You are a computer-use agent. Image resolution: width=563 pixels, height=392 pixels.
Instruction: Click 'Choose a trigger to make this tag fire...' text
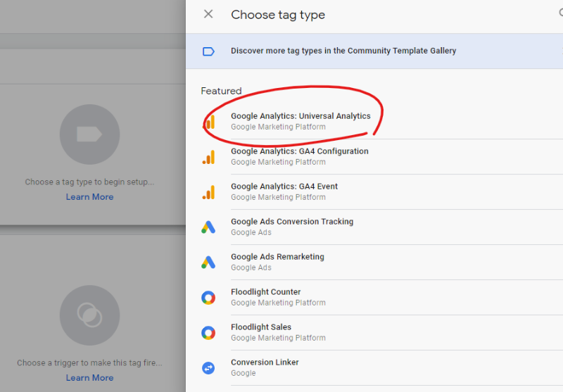pos(90,363)
